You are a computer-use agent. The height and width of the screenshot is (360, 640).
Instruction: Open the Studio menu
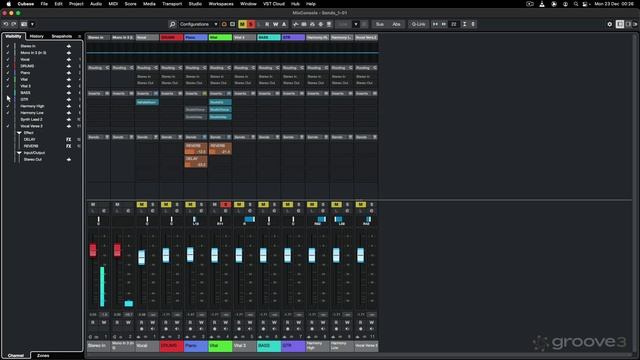coord(195,4)
